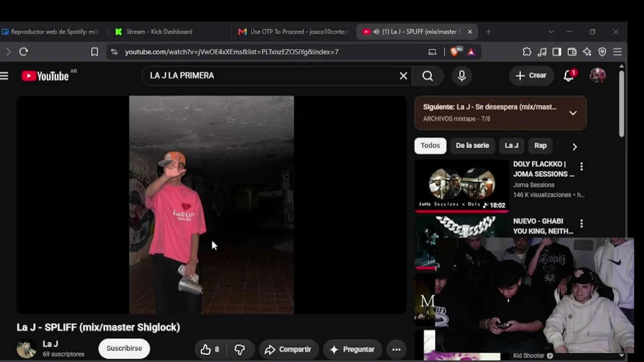644x362 pixels.
Task: Expand the ARCHIVOS mixtape playlist panel
Action: click(573, 113)
